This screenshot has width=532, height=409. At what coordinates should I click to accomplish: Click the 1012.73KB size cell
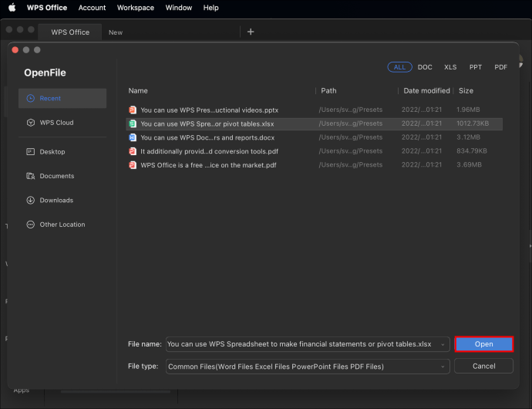click(x=473, y=123)
